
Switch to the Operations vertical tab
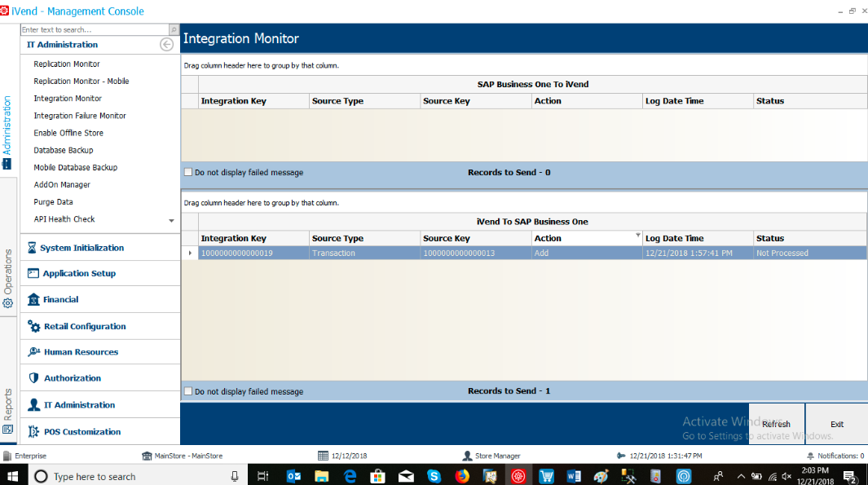pos(7,279)
